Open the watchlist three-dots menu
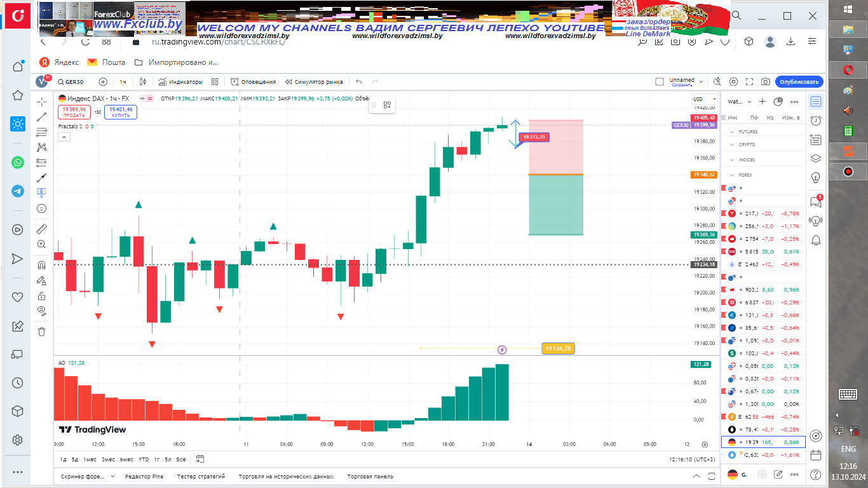 [794, 102]
